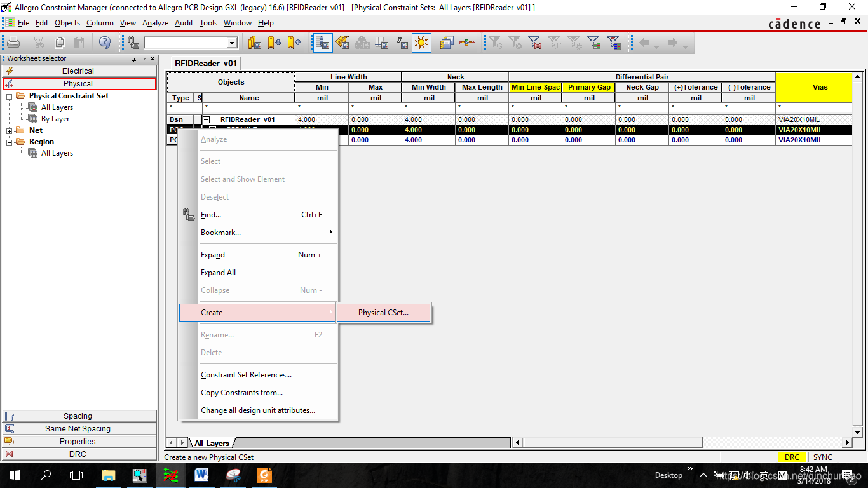Open the Electrical worksheet section

coord(78,71)
